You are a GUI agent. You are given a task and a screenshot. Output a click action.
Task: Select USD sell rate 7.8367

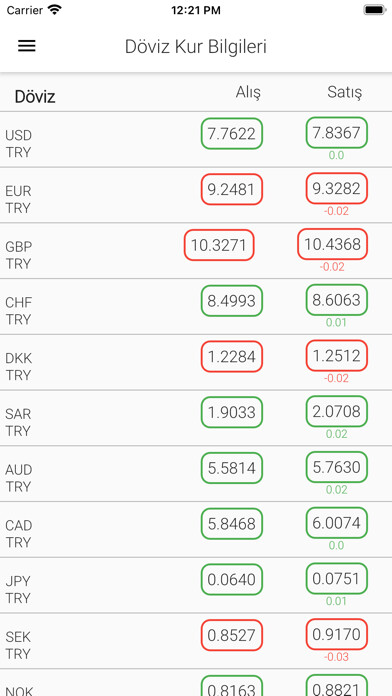click(337, 133)
